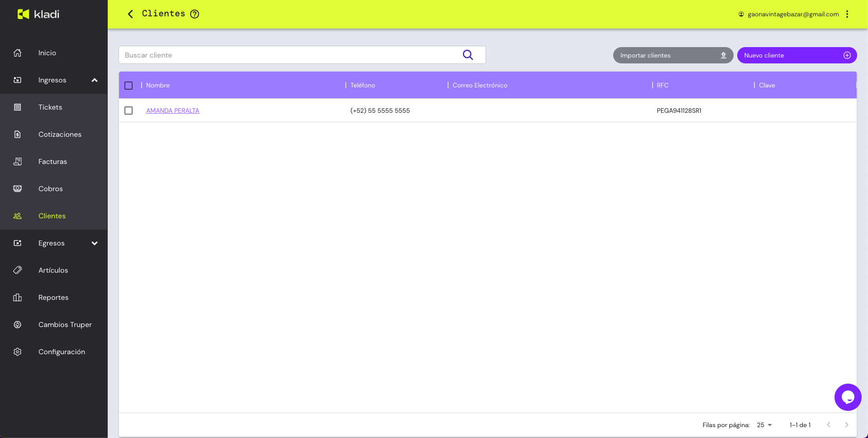
Task: Open the three-dot account menu
Action: coord(847,14)
